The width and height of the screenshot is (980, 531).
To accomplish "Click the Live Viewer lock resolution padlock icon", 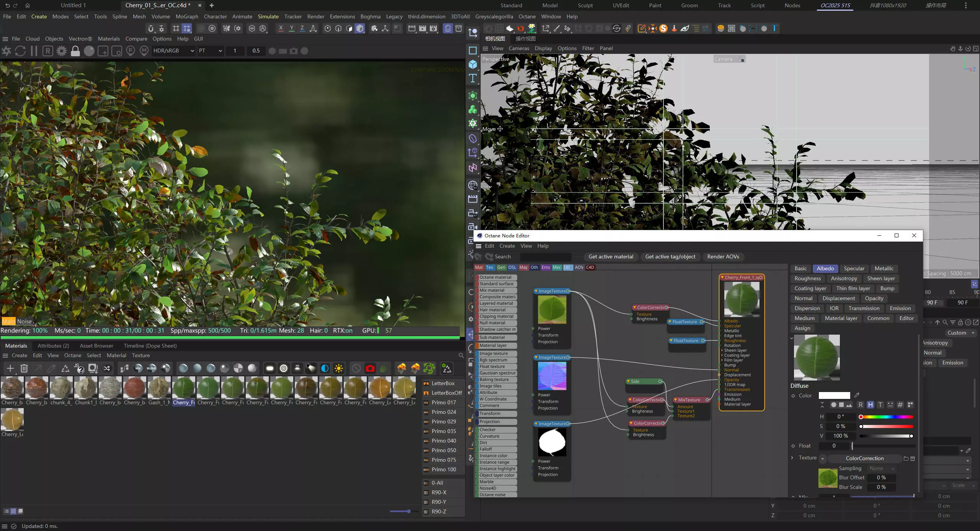I will 75,51.
